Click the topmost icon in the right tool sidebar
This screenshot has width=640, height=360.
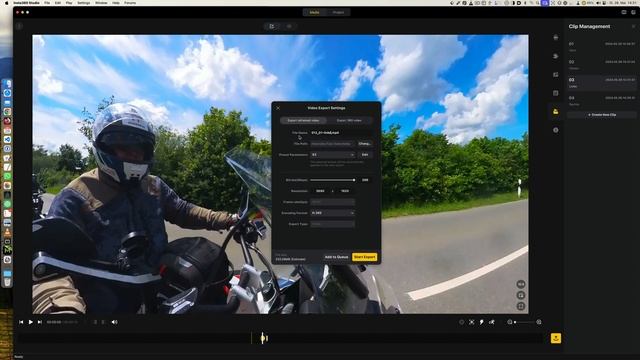556,37
